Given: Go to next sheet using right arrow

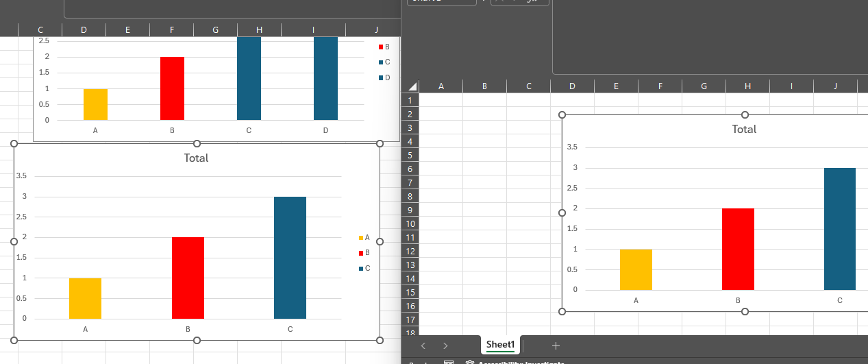Looking at the screenshot, I should point(445,345).
